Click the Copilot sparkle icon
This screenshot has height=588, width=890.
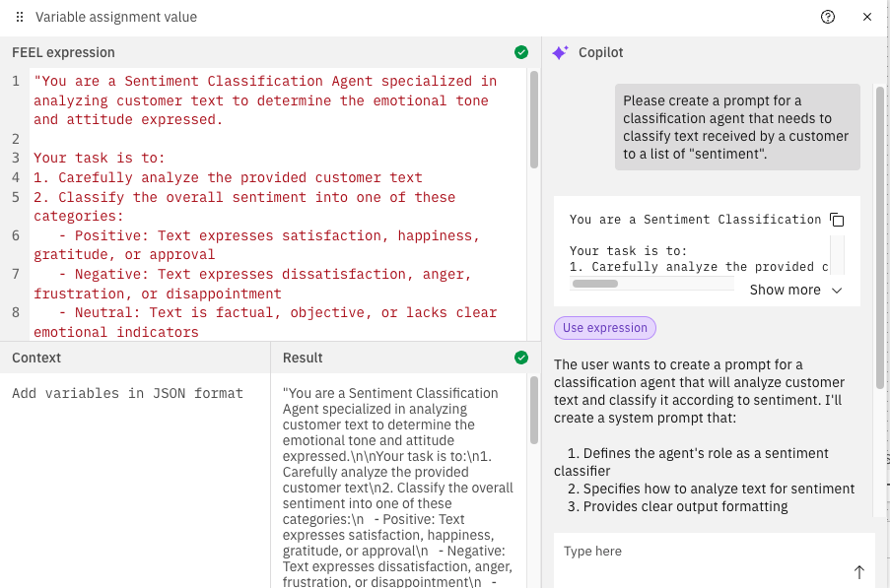tap(560, 52)
